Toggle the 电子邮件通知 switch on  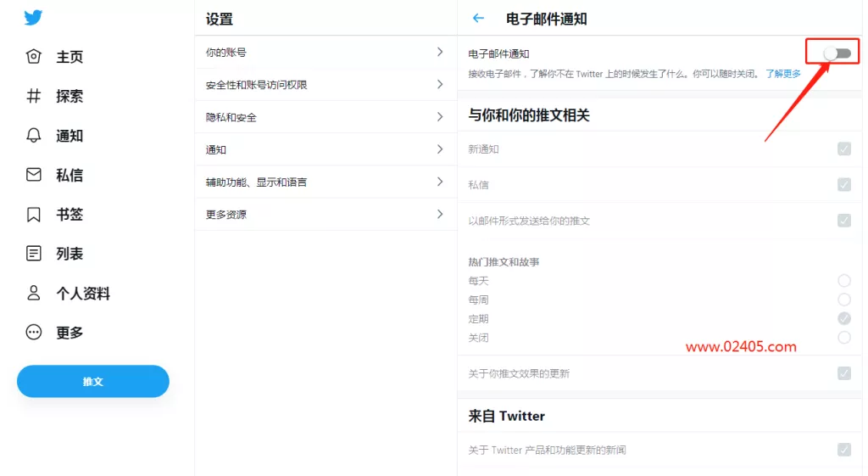pos(837,53)
